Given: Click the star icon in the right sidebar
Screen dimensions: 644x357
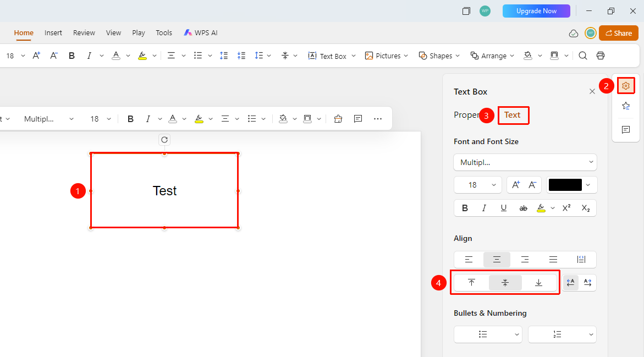Looking at the screenshot, I should tap(626, 106).
